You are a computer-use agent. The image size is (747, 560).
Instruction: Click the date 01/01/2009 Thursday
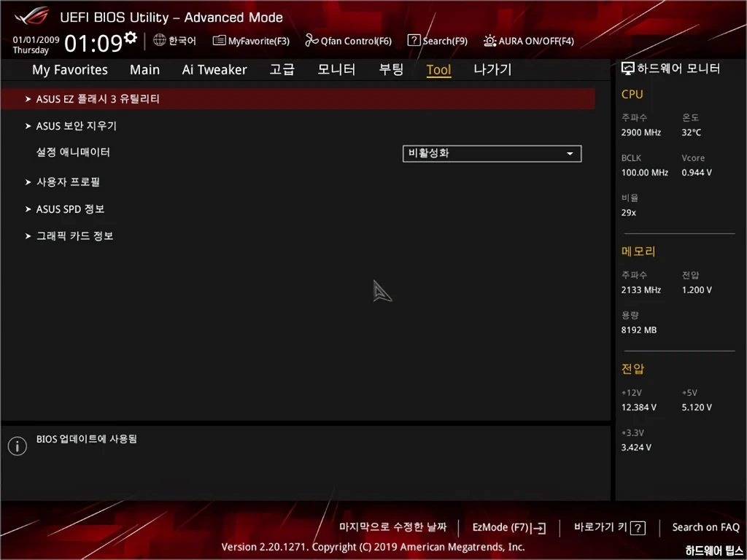(36, 44)
